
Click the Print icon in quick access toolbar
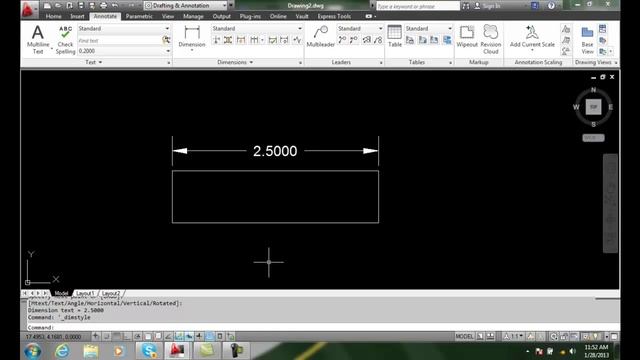click(x=103, y=6)
